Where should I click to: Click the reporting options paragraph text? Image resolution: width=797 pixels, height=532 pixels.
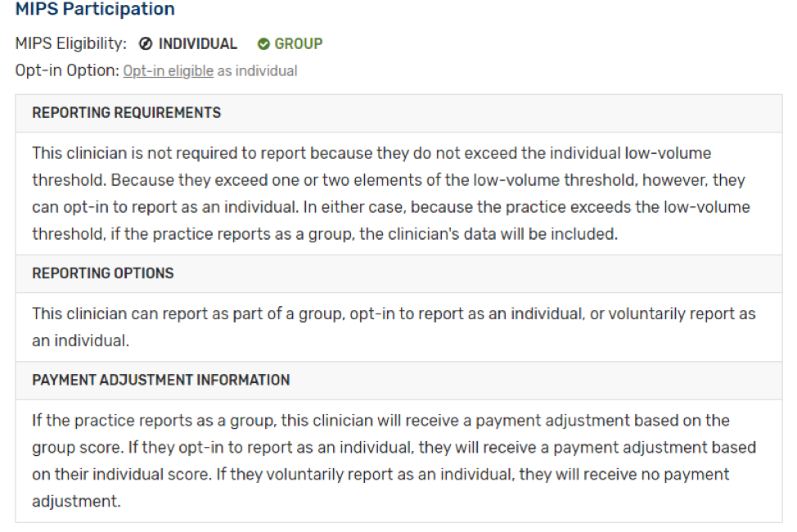click(x=394, y=327)
